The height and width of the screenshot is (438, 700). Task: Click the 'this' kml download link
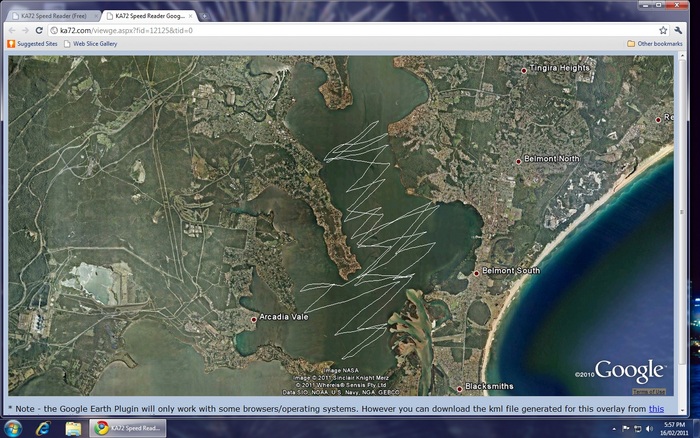(x=655, y=408)
